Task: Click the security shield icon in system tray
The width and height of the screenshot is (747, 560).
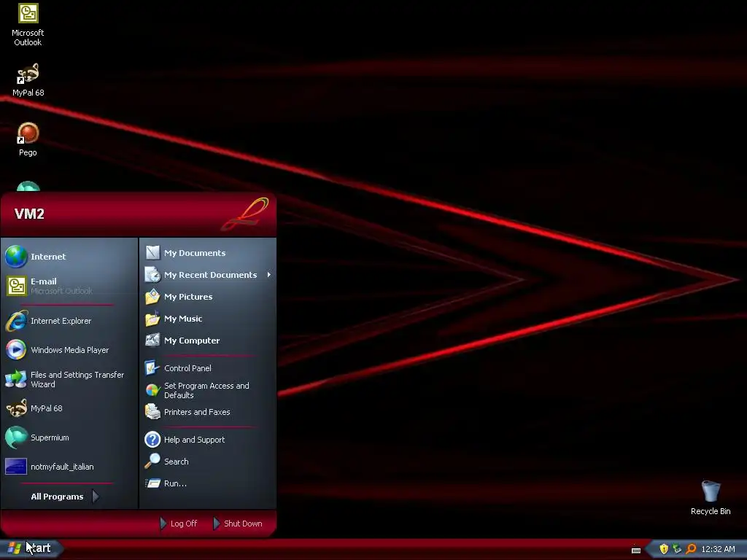Action: click(x=664, y=549)
